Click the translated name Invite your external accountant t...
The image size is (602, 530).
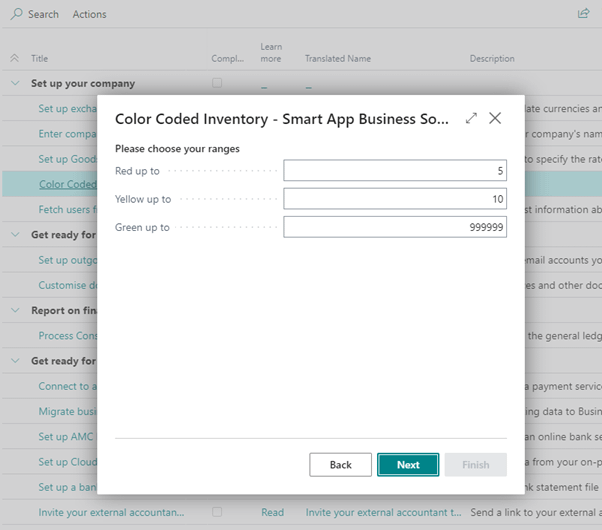[x=384, y=512]
